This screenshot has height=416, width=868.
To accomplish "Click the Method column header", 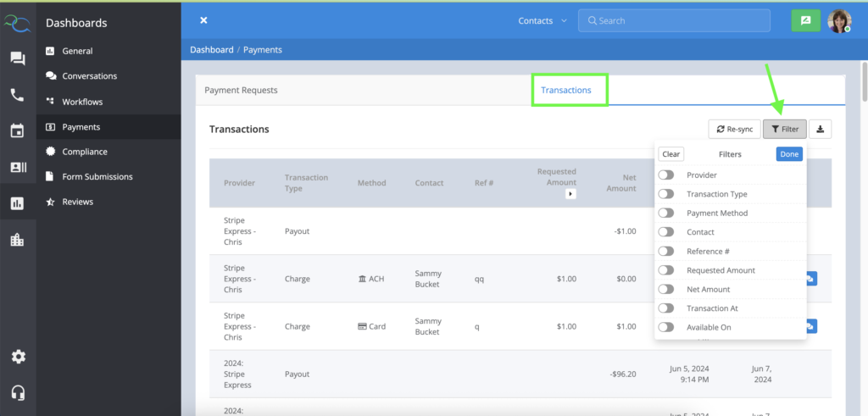I will [371, 183].
